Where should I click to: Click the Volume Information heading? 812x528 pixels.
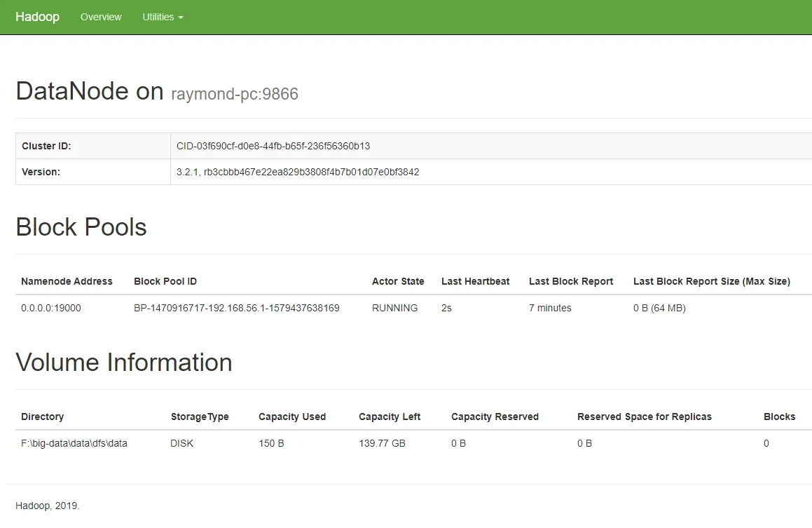click(x=124, y=363)
